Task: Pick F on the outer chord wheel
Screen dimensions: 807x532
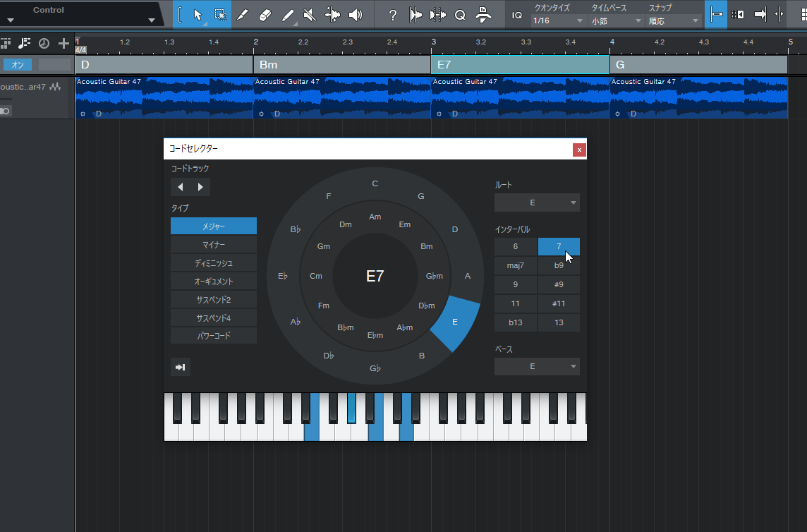Action: coord(329,196)
